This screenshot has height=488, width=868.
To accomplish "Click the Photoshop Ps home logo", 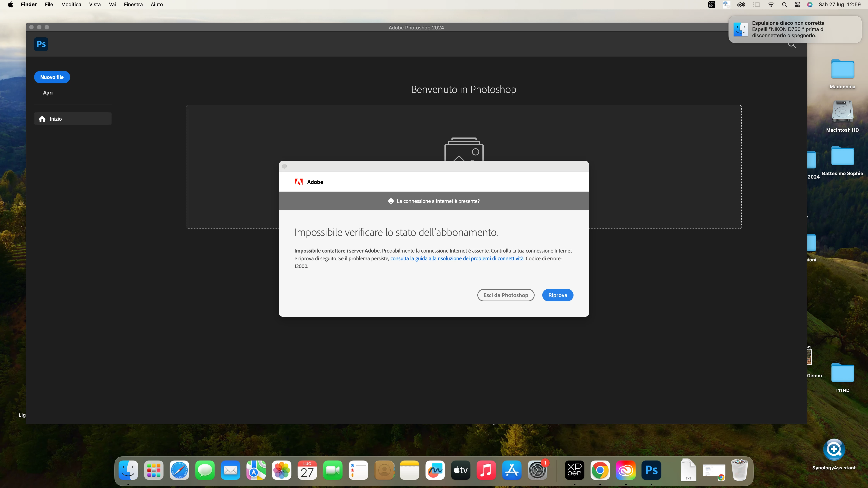I will [41, 44].
